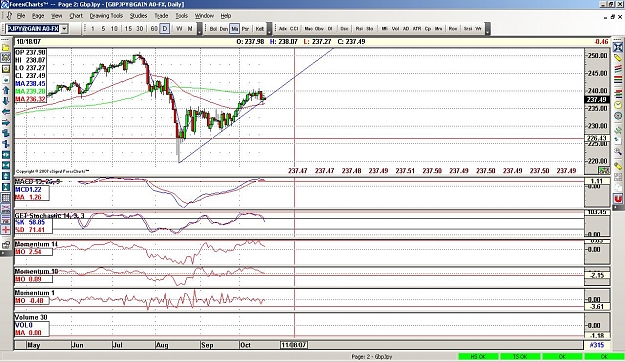Add the Roc indicator
The image size is (625, 362).
pyautogui.click(x=452, y=29)
